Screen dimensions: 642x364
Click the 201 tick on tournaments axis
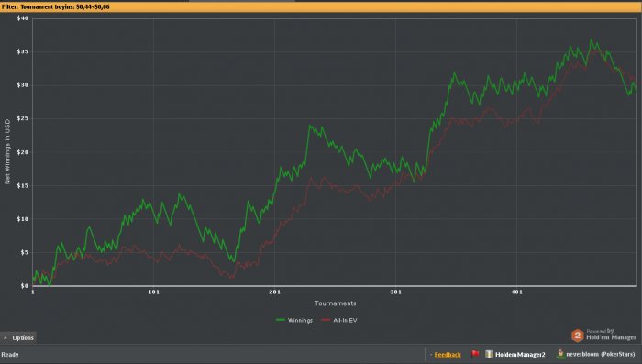click(275, 292)
